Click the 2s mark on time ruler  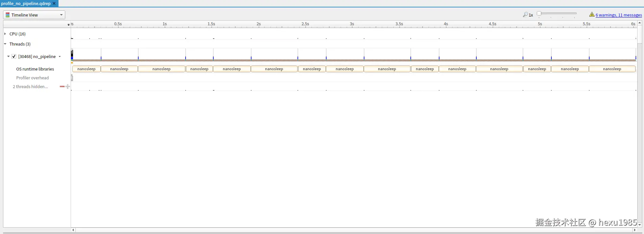point(259,24)
